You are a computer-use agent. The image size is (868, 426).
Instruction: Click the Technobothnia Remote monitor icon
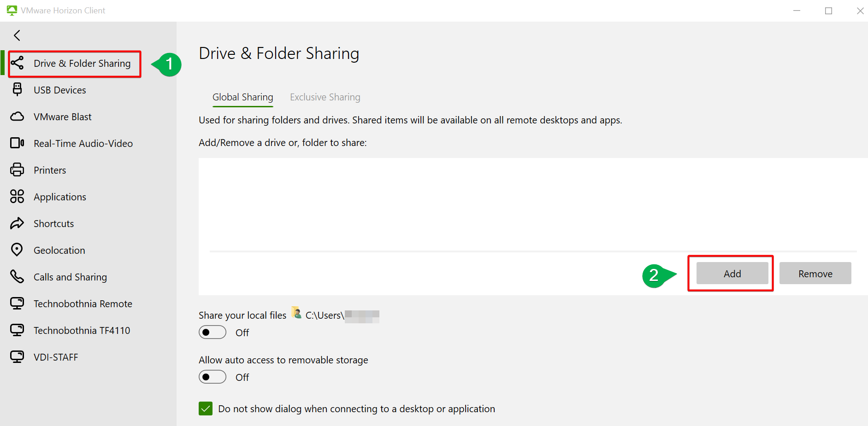click(17, 303)
